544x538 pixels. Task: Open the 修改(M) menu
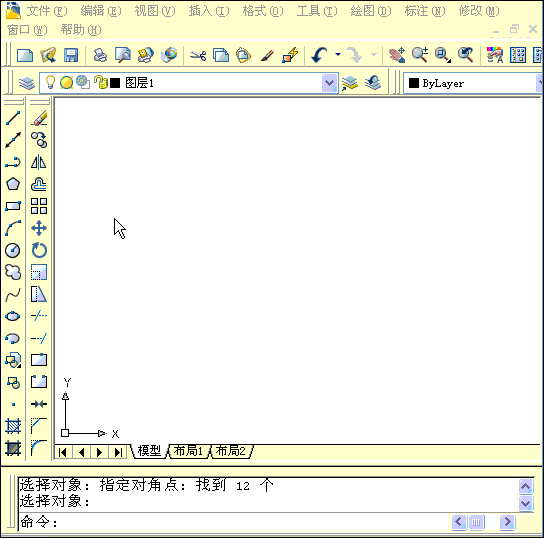point(479,11)
